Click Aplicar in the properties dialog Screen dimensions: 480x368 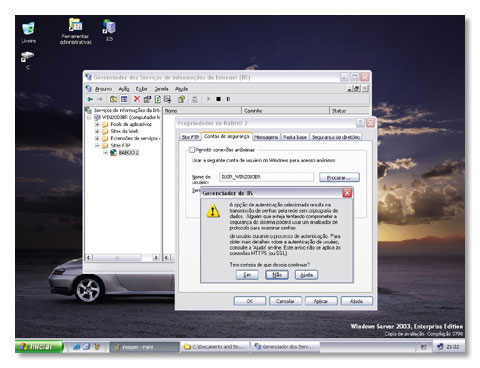[x=321, y=301]
